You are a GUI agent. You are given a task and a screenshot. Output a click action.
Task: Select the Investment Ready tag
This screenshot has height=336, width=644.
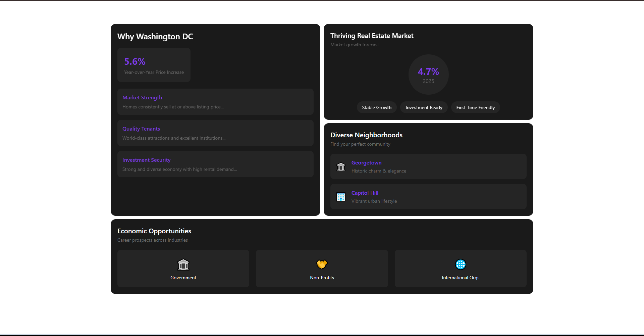[x=424, y=107]
